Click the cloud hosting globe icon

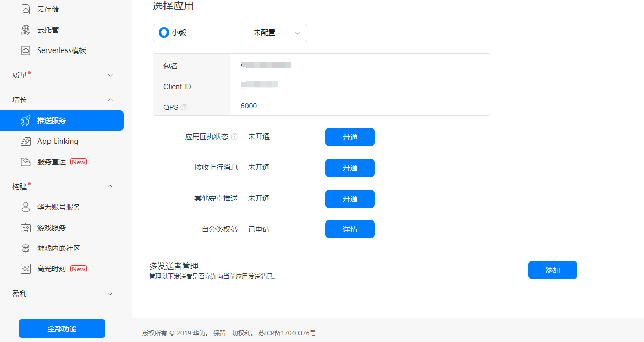[26, 30]
